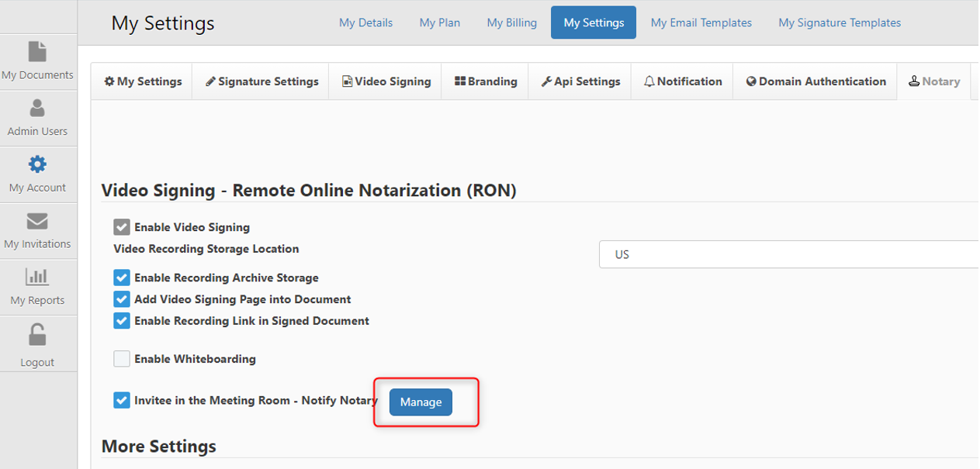
Task: Enable Whiteboarding checkbox
Action: (122, 359)
